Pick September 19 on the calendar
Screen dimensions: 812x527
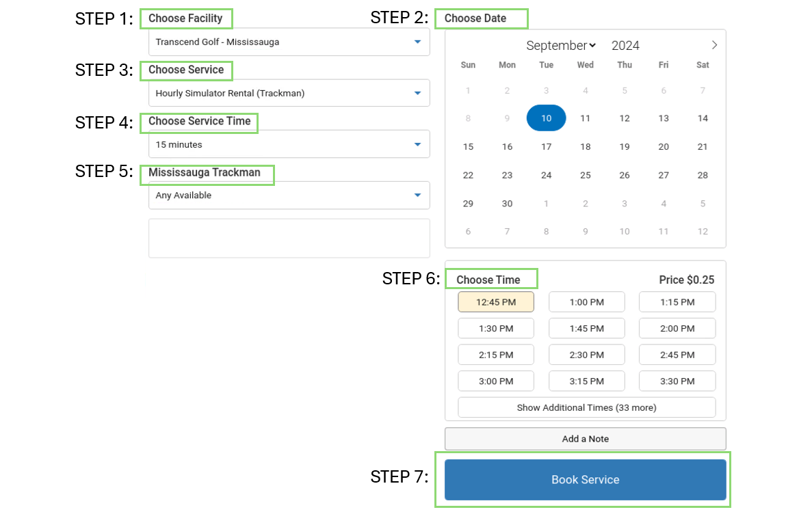coord(625,146)
